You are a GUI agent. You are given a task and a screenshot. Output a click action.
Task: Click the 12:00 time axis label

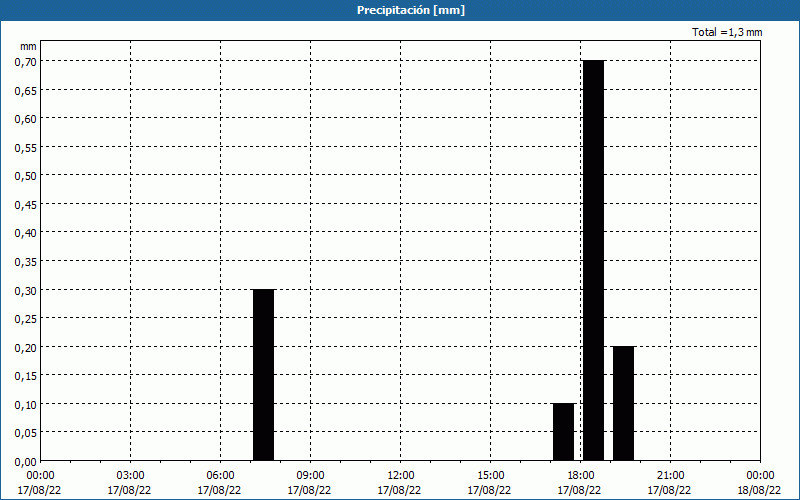[400, 476]
